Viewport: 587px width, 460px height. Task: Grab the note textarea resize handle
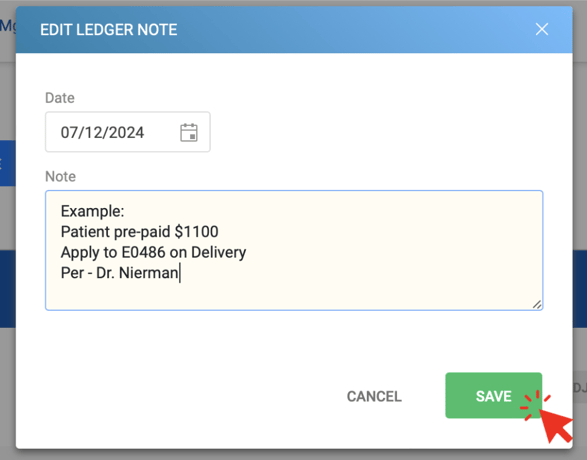pyautogui.click(x=537, y=305)
